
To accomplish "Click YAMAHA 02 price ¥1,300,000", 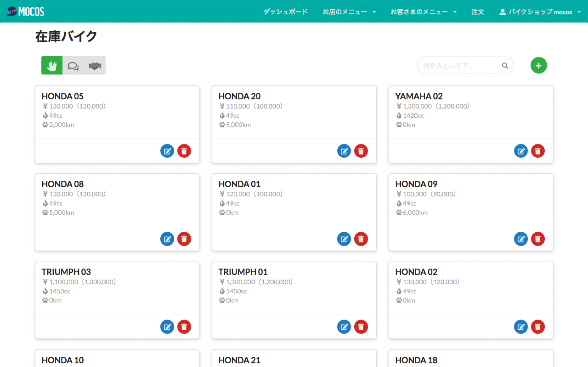I will (414, 106).
